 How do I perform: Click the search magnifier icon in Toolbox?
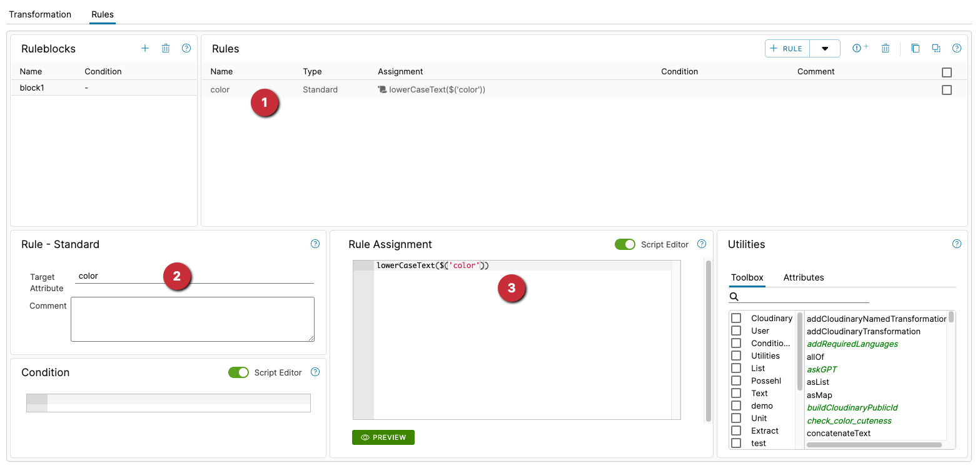tap(734, 297)
